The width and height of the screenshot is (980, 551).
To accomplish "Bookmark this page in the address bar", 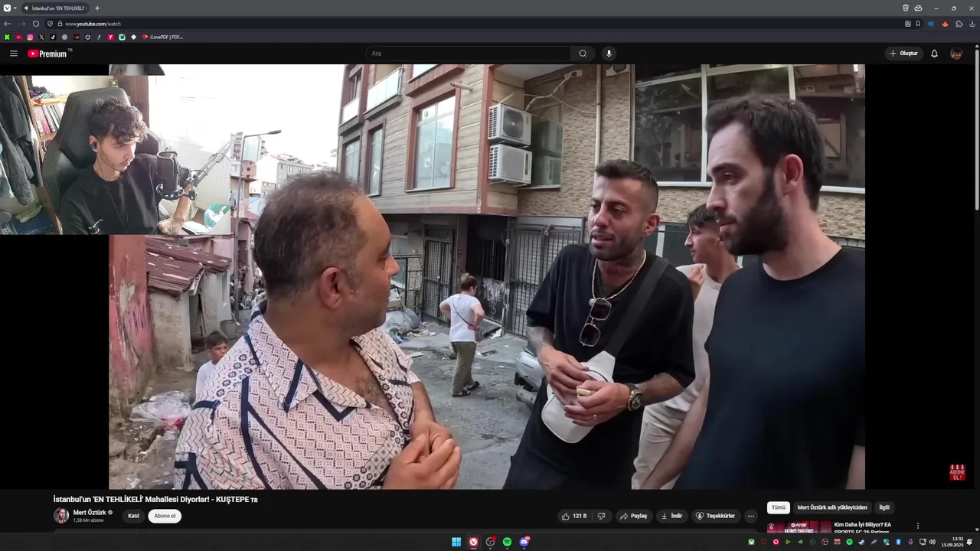I will [x=918, y=24].
